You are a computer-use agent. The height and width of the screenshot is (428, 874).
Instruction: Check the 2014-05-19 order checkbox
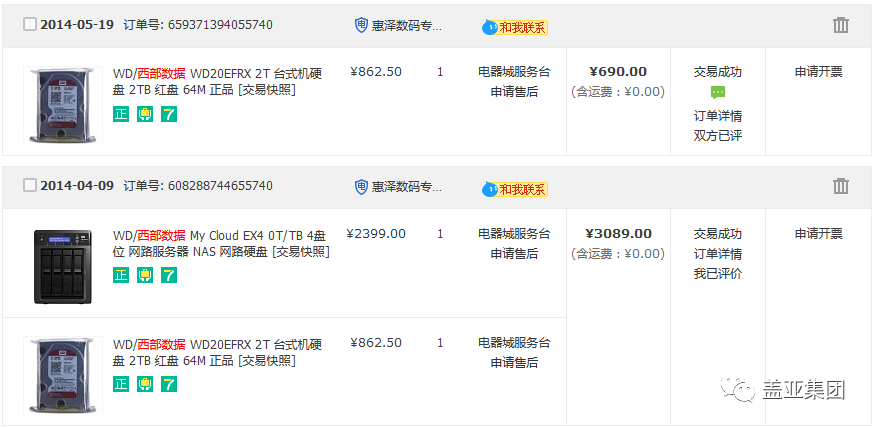coord(30,25)
